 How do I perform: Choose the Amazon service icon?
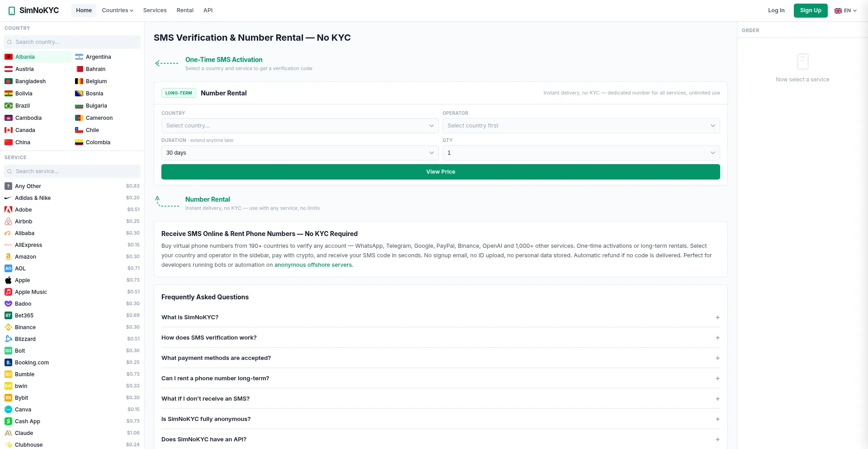click(8, 257)
